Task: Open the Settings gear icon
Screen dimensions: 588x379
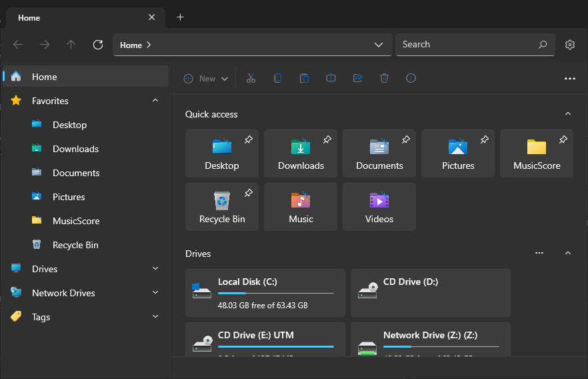Action: [x=570, y=45]
